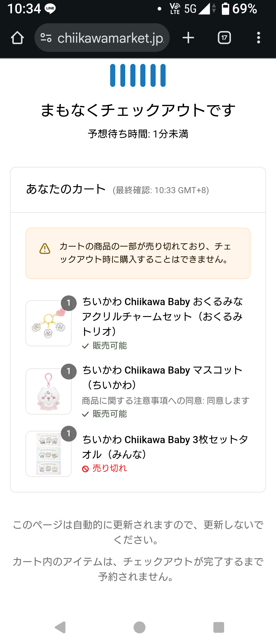
Task: Tap the 3-piece towel set thumbnail
Action: point(49,454)
